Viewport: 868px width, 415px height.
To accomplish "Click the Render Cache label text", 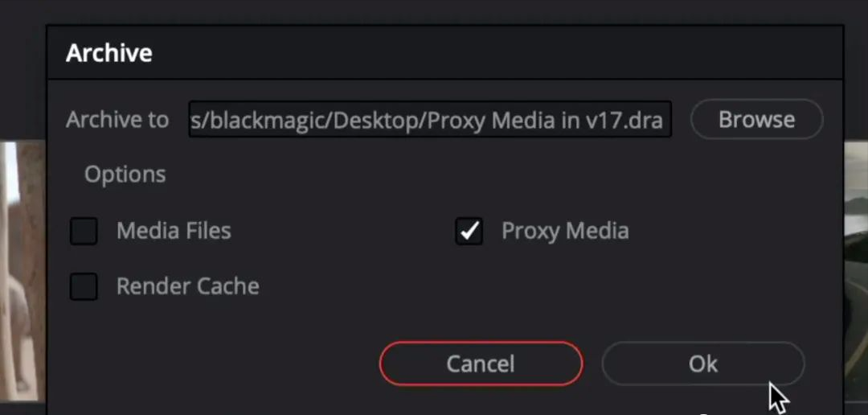I will coord(187,286).
